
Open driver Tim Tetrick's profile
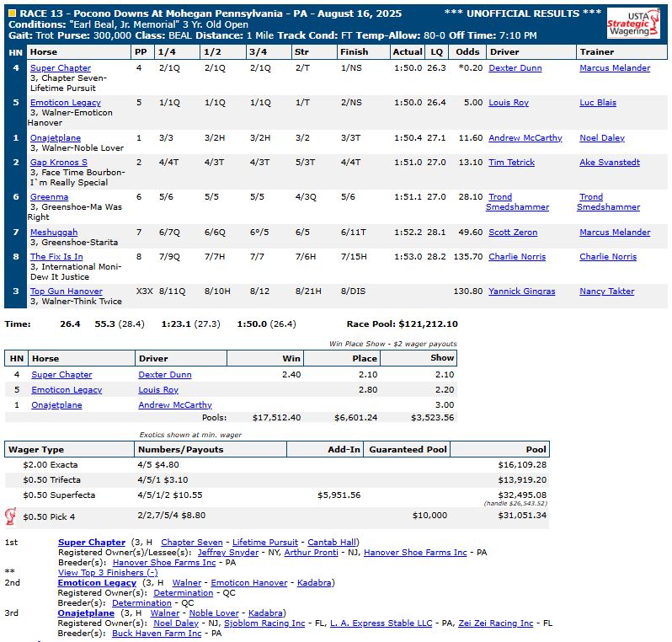tap(511, 163)
